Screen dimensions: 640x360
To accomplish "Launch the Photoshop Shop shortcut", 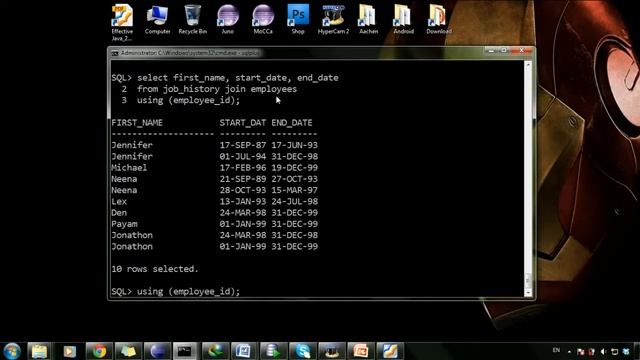I will tap(298, 19).
